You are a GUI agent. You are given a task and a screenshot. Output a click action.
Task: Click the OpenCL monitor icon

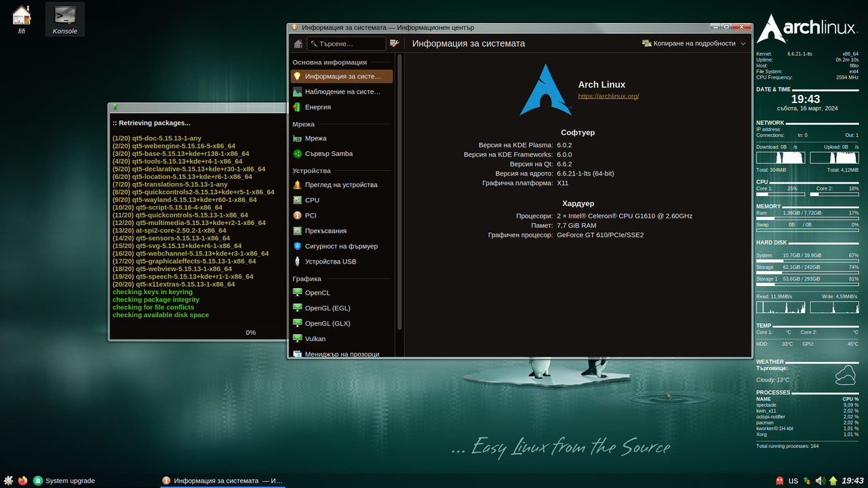click(x=297, y=293)
